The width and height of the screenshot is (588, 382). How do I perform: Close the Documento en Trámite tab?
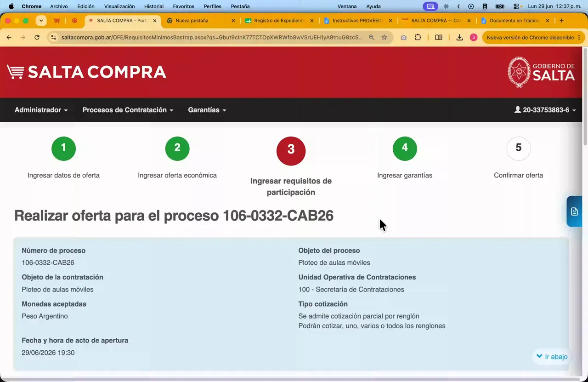(x=547, y=20)
